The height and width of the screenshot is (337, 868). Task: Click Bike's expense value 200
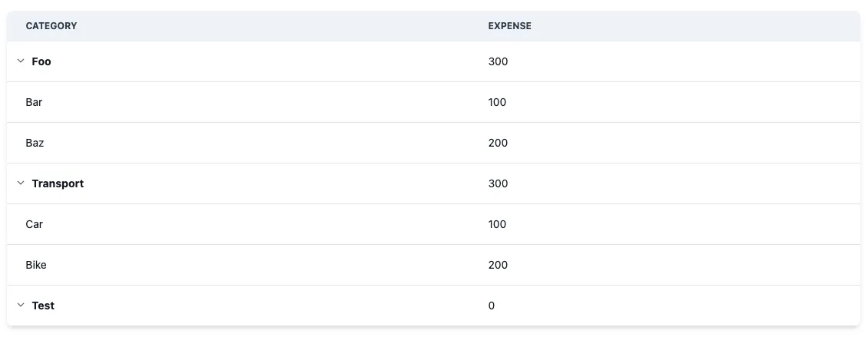(498, 265)
